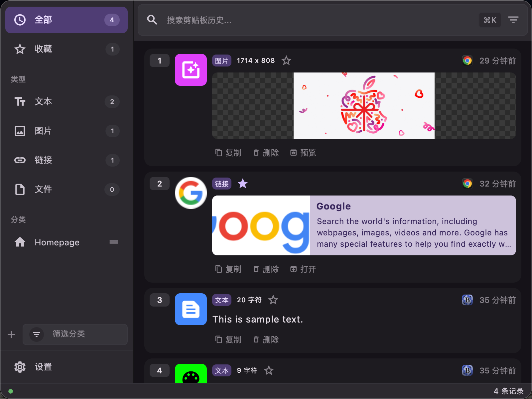The width and height of the screenshot is (532, 399).
Task: Open the filter options icon beside search
Action: coord(513,20)
